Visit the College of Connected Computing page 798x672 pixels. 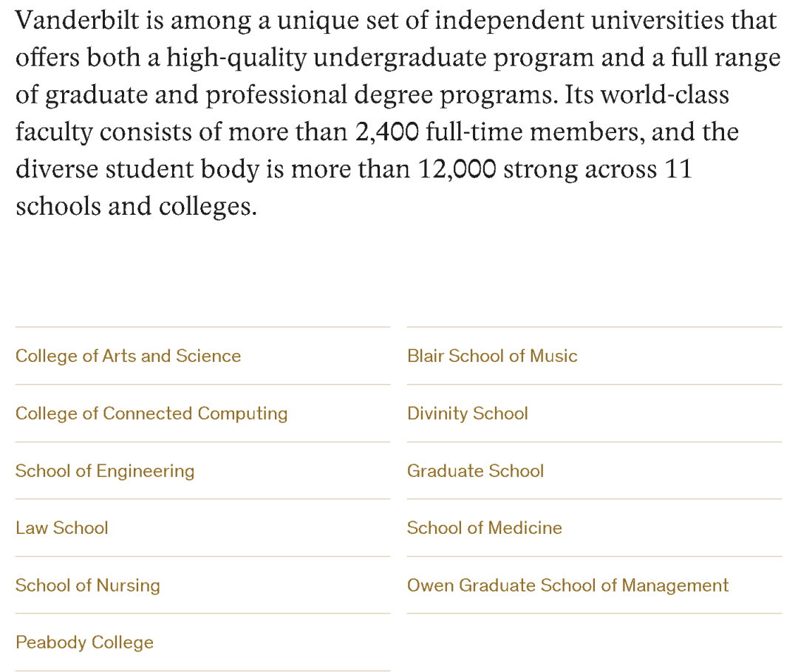coord(151,414)
